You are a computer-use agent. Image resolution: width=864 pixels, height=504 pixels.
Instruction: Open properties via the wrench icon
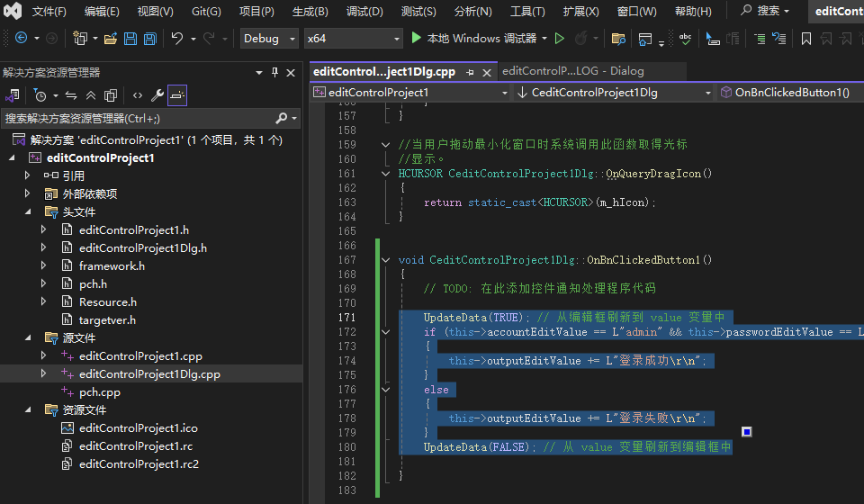pyautogui.click(x=157, y=95)
